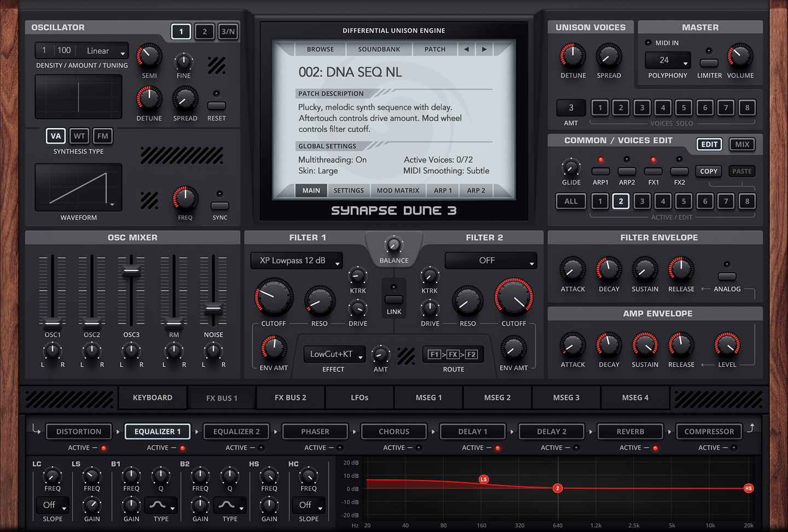Click the node labeled 2 on the EQ curve
Viewport: 788px width, 532px height.
click(x=558, y=488)
